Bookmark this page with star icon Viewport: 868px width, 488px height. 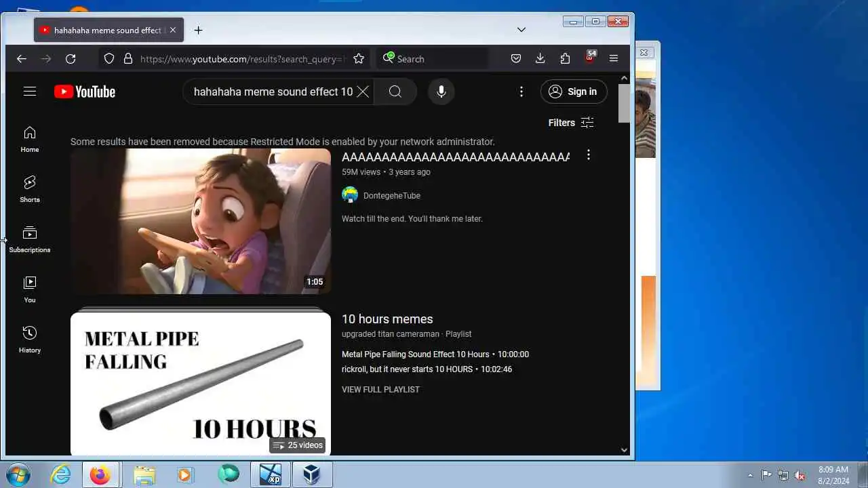pyautogui.click(x=359, y=59)
